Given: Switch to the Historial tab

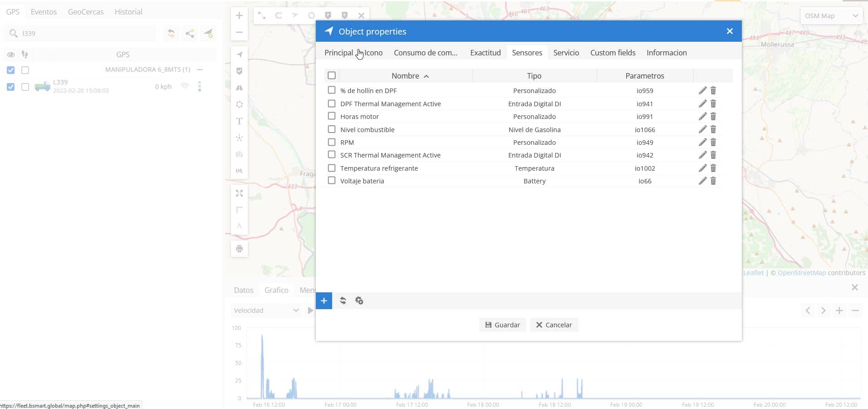Looking at the screenshot, I should [x=128, y=12].
